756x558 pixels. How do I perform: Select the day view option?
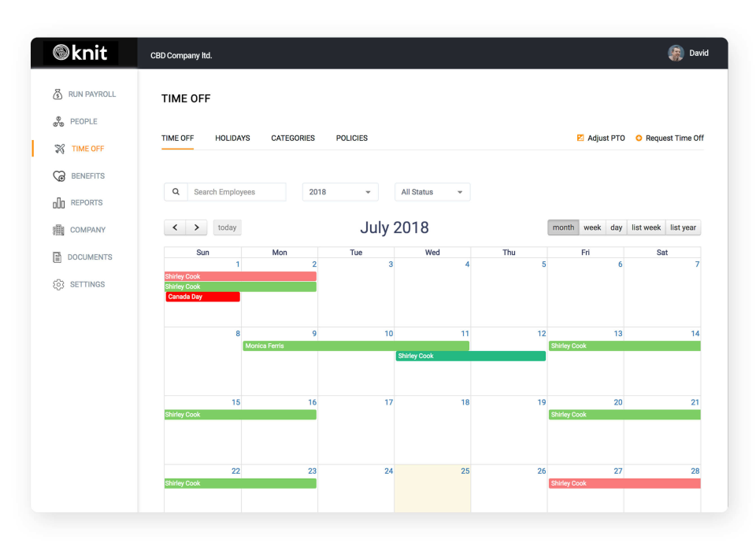pos(616,227)
